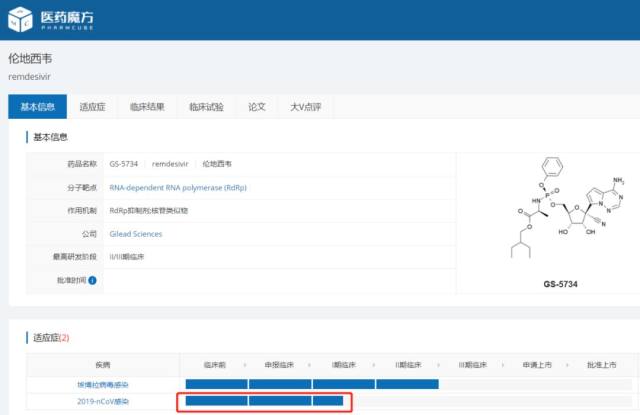Click the 公司 row label
Image resolution: width=640 pixels, height=415 pixels.
coord(89,234)
